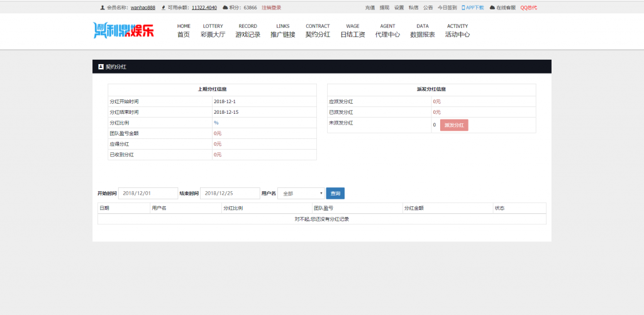Click the 结束时间 date field
This screenshot has height=315, width=644.
point(230,194)
